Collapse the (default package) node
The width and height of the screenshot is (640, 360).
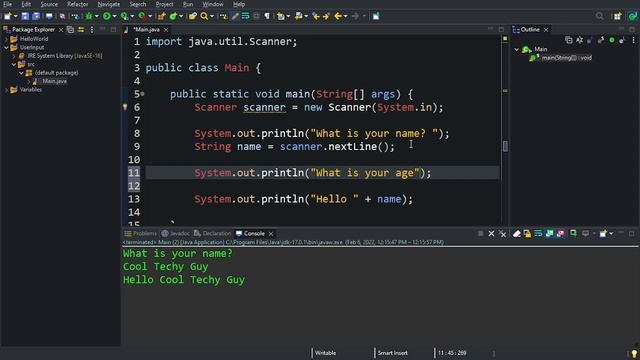(x=22, y=73)
